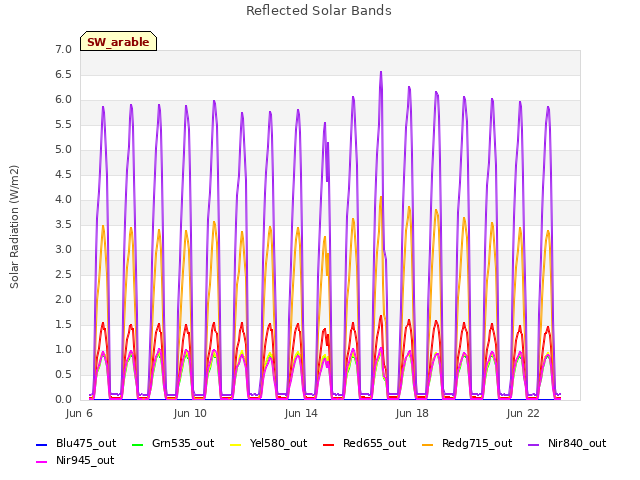Select the Blu475_out legend label
Viewport: 640px width, 480px height.
point(86,444)
